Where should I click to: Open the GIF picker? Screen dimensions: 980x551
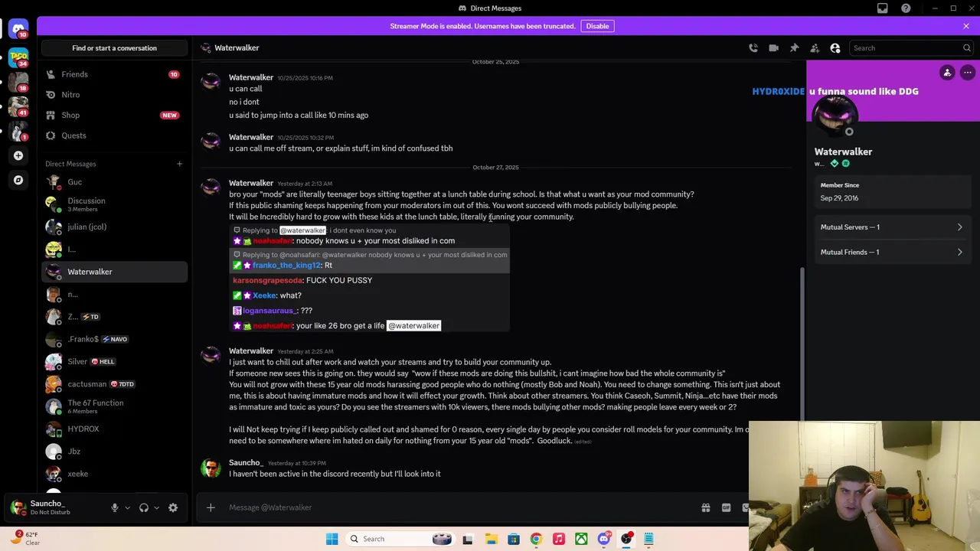coord(726,507)
